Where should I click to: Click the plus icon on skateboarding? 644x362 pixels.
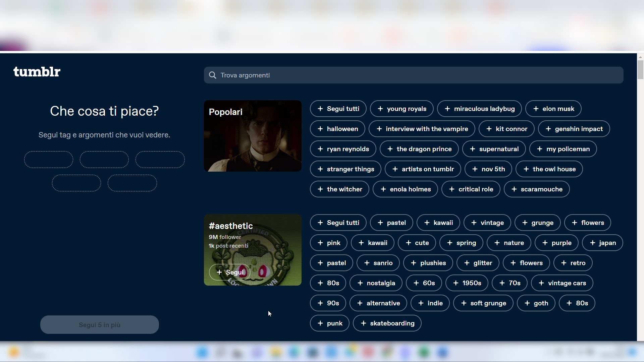click(363, 323)
